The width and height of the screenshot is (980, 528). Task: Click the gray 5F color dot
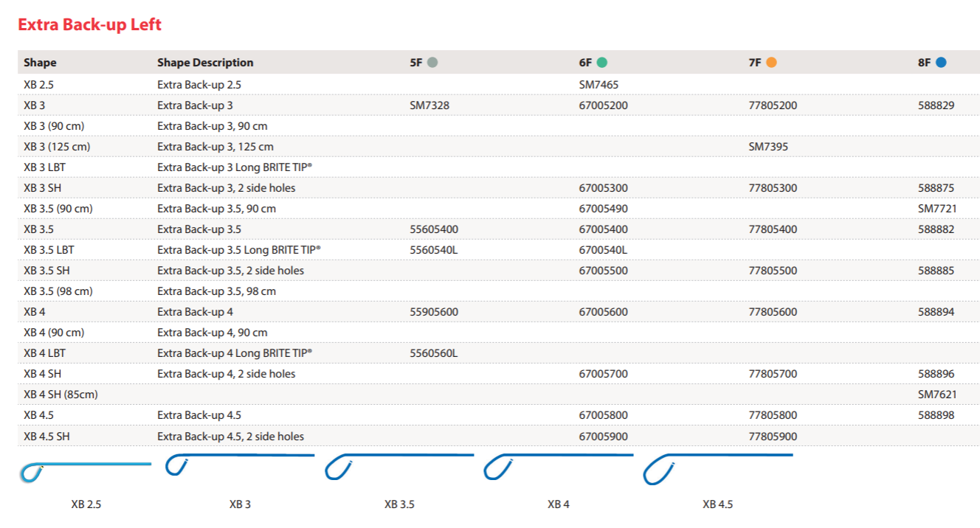click(432, 63)
